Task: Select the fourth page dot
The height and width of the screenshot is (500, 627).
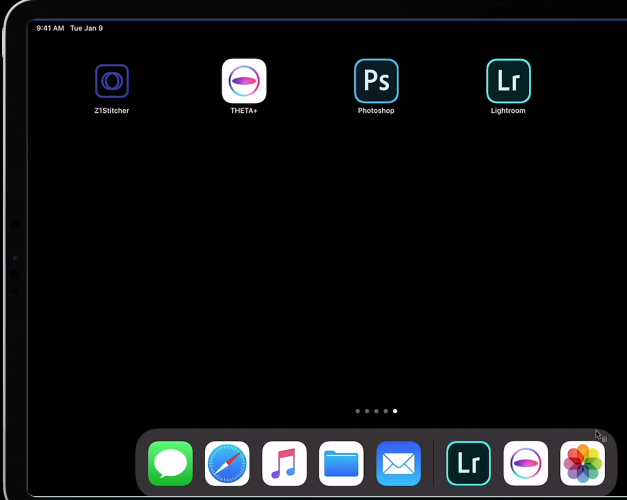Action: 385,411
